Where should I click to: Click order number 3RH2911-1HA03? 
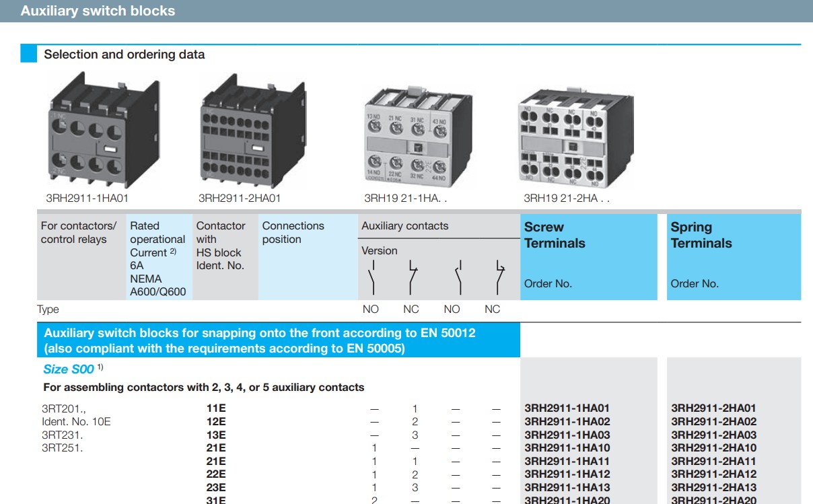click(x=567, y=435)
